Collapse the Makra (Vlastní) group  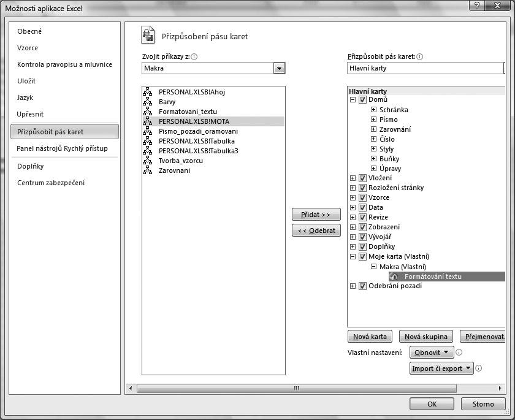[x=373, y=267]
